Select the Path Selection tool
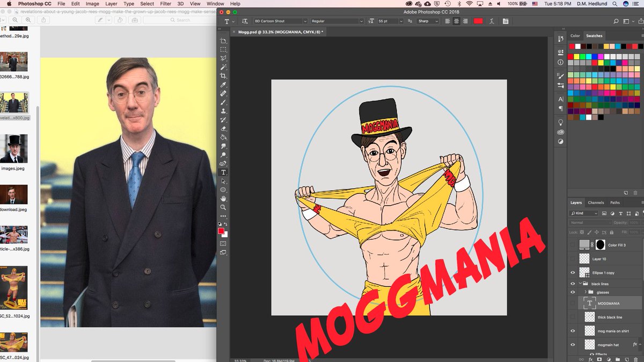Viewport: 644px width, 362px height. [223, 181]
